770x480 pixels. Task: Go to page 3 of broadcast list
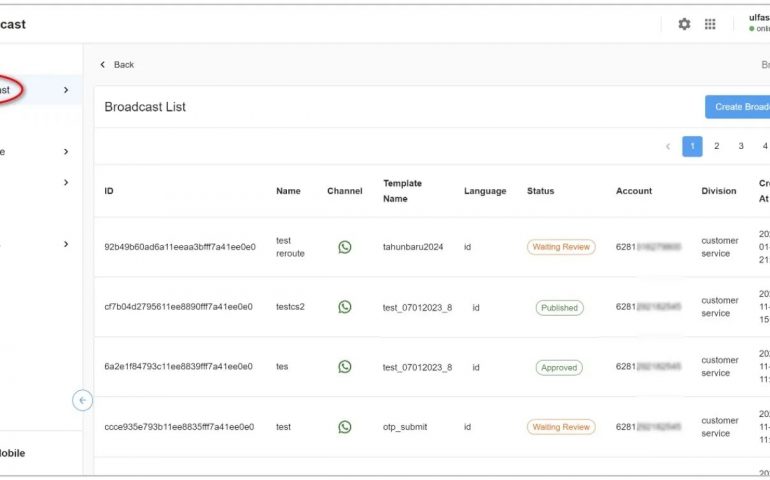(x=741, y=146)
